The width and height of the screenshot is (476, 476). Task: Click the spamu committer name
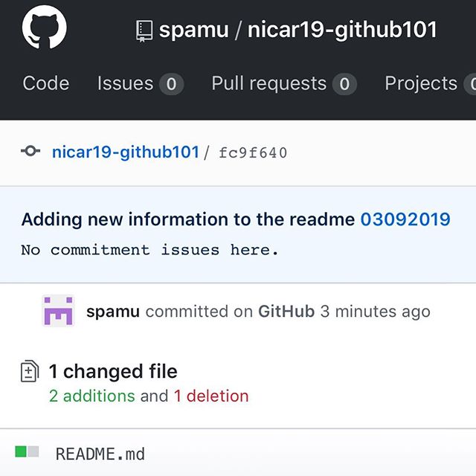point(113,312)
